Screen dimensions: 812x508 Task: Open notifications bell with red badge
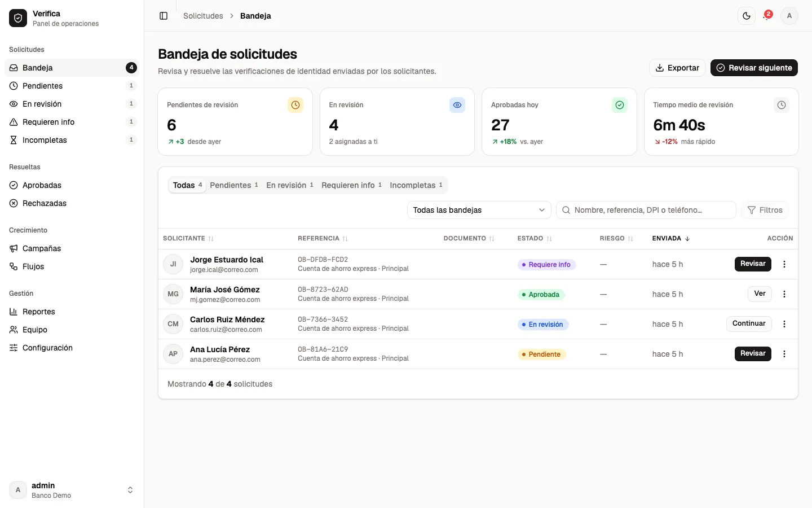tap(767, 16)
